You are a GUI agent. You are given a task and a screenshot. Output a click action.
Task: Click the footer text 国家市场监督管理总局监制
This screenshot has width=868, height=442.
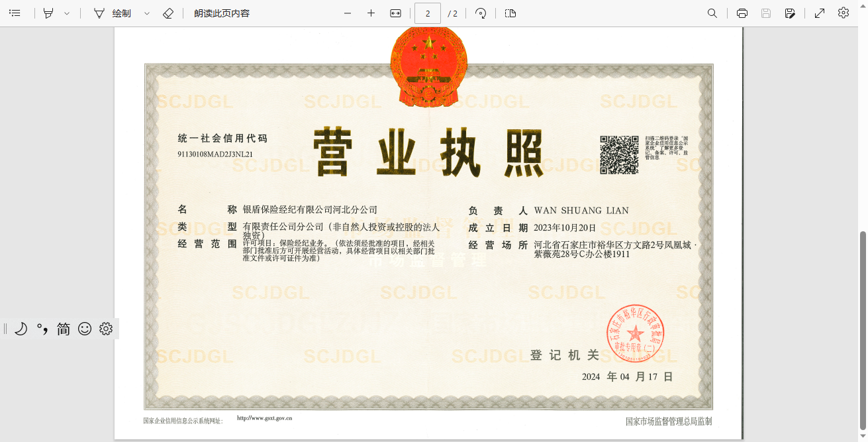pos(669,421)
